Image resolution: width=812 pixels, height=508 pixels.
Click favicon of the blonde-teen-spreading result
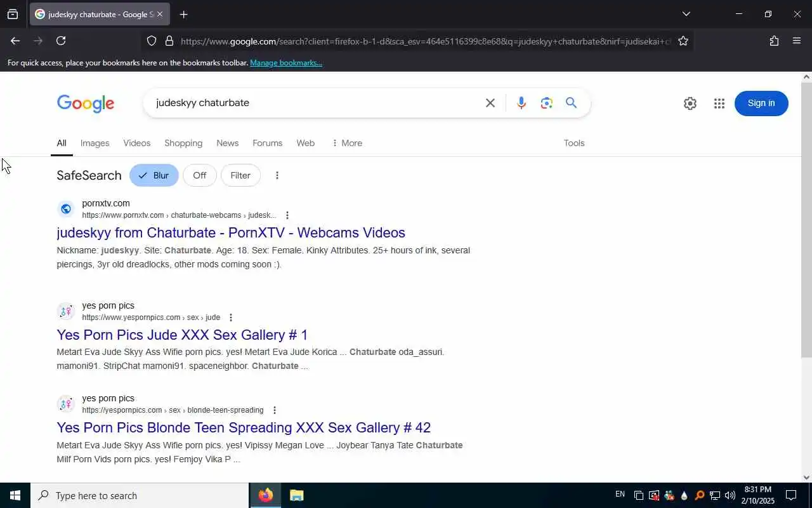(66, 404)
